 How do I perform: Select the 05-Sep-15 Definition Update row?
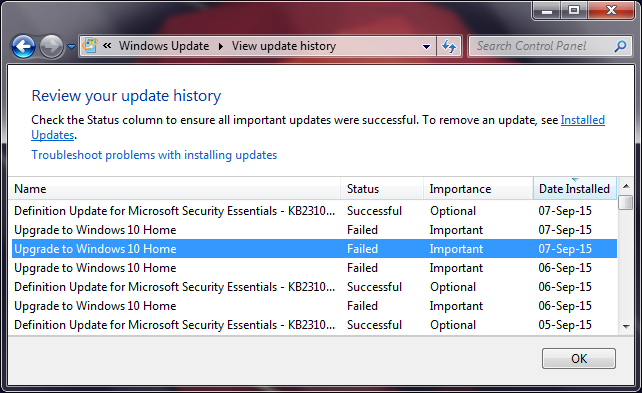tap(314, 325)
